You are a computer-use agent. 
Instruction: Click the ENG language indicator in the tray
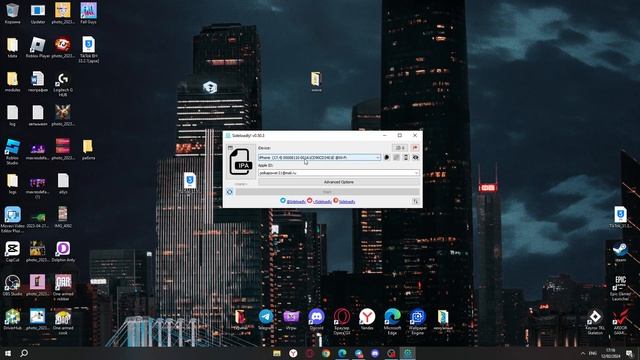(x=593, y=353)
